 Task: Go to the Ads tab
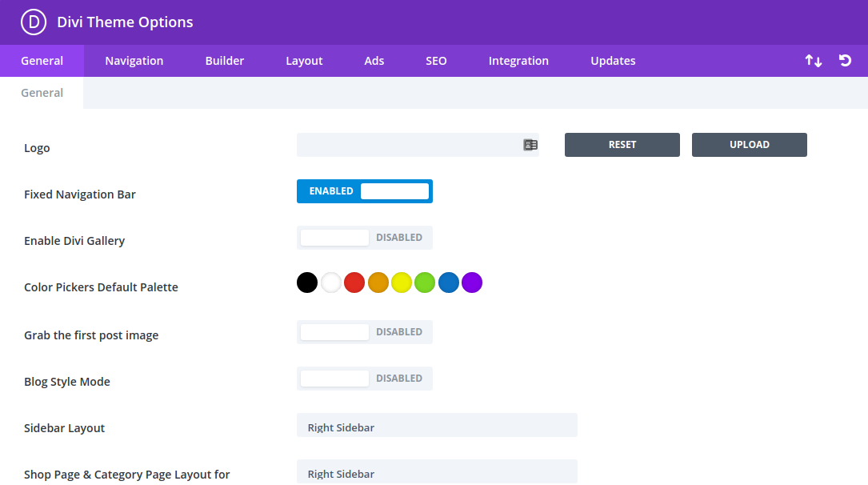pos(374,61)
